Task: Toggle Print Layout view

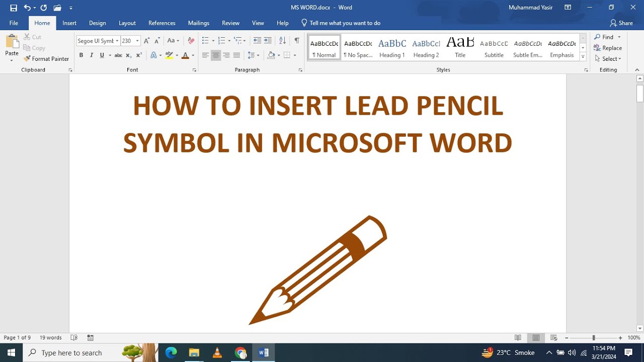Action: click(x=536, y=338)
